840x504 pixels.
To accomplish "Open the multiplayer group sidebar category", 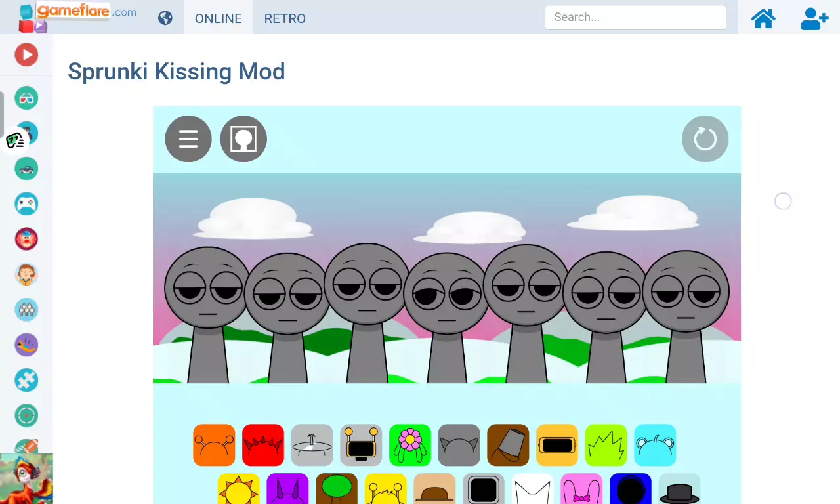I will point(26,310).
